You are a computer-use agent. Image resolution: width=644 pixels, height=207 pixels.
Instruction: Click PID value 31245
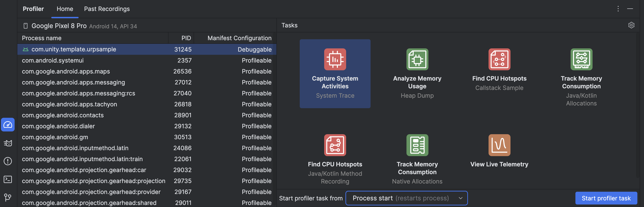coord(183,49)
